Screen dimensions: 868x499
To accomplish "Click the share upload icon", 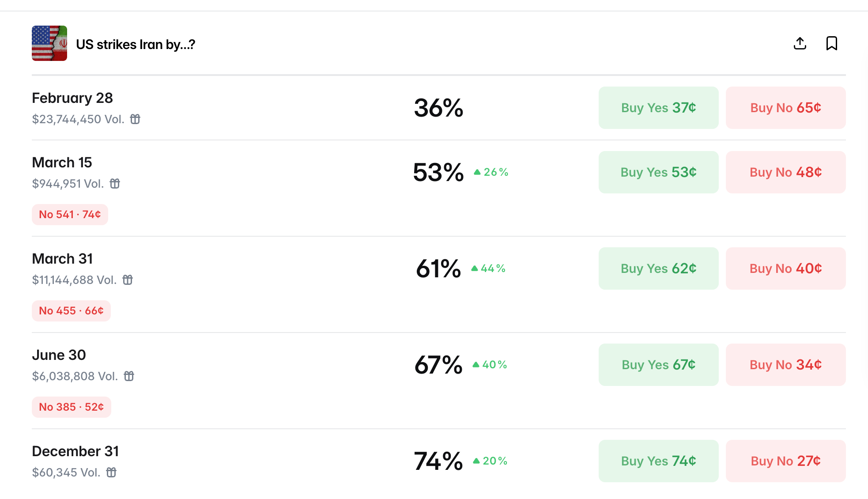I will coord(800,43).
